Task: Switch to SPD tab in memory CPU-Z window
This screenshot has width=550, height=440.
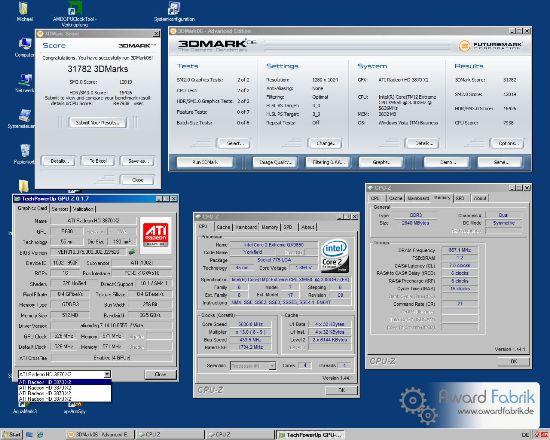Action: [460, 198]
